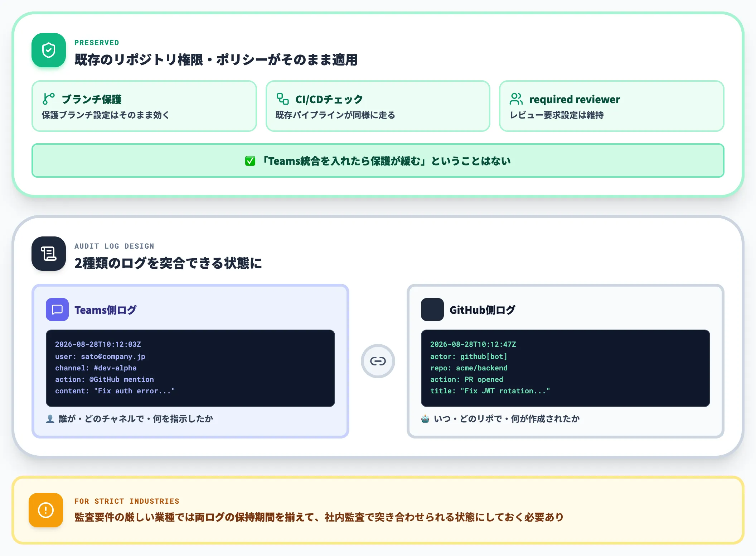Click the text 既存パイプラインが同様に走る
The width and height of the screenshot is (756, 556).
click(x=335, y=115)
